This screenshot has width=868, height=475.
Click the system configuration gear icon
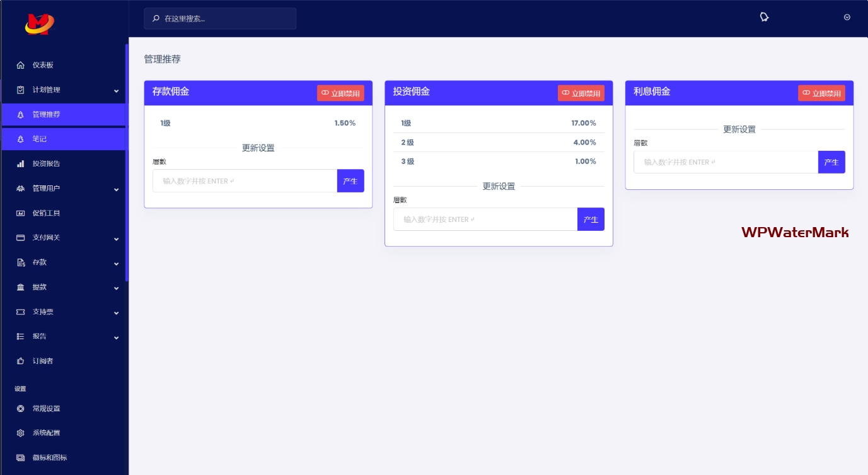tap(20, 433)
